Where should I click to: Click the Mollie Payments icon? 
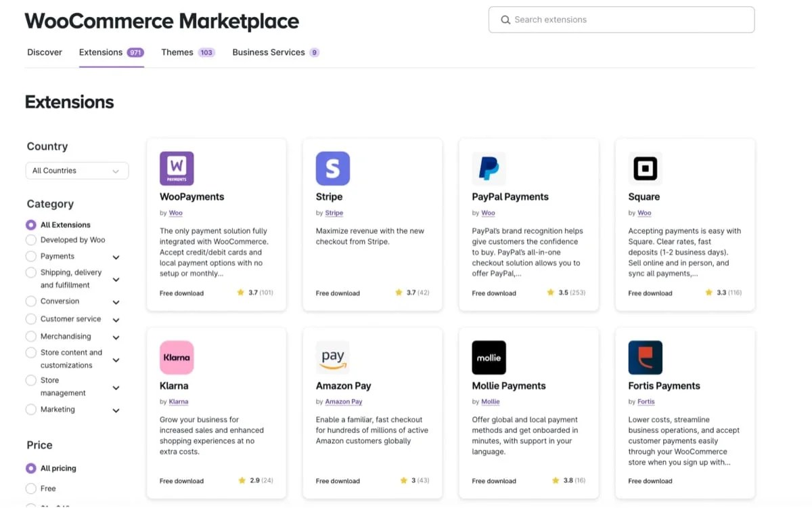coord(489,357)
